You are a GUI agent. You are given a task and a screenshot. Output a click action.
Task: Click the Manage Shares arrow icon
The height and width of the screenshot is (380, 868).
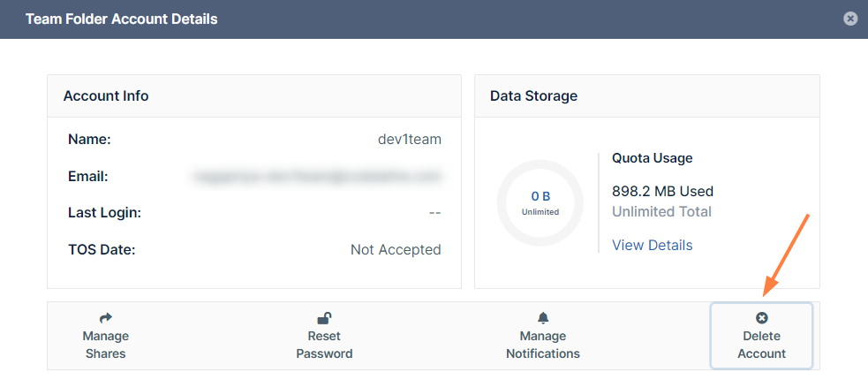coord(106,318)
